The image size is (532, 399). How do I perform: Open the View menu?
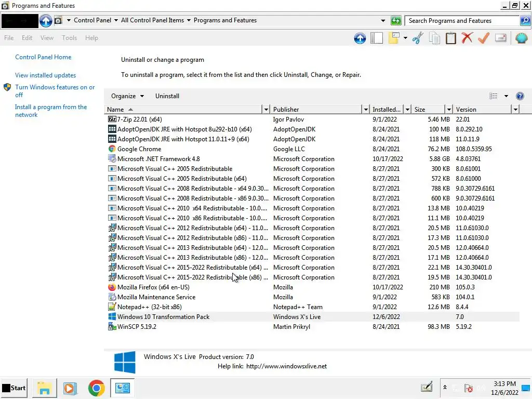pyautogui.click(x=47, y=37)
